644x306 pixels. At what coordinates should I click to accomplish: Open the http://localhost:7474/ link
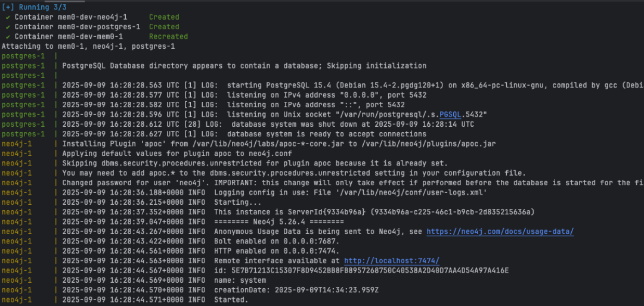(391, 261)
